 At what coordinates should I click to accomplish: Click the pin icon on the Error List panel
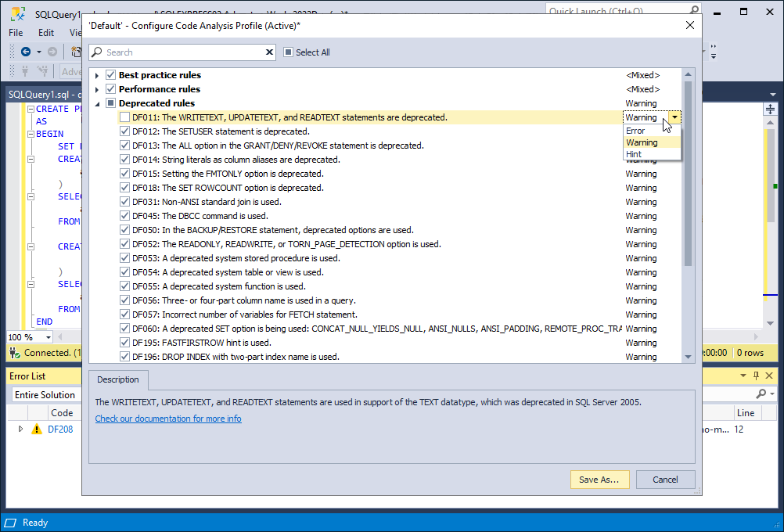[756, 376]
